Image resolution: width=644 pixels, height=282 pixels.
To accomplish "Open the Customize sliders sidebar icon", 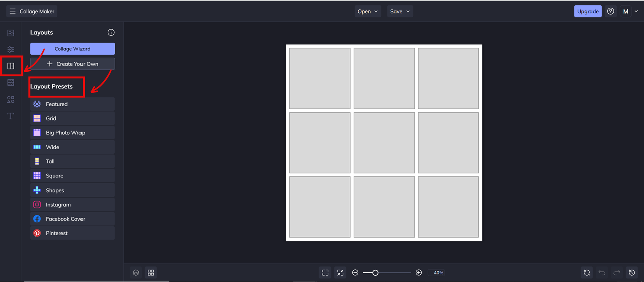I will [x=11, y=49].
